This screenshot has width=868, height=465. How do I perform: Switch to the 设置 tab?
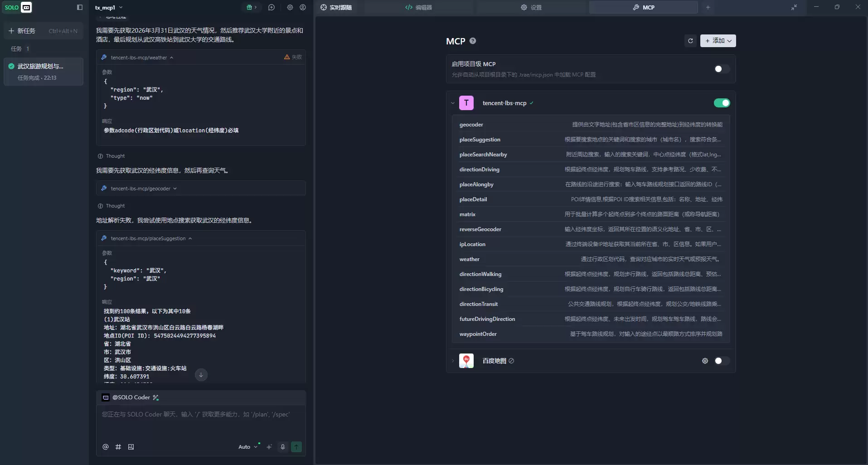click(x=531, y=7)
